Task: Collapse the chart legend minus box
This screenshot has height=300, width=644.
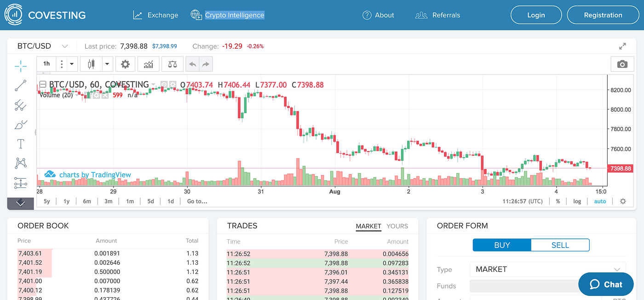Action: point(43,85)
